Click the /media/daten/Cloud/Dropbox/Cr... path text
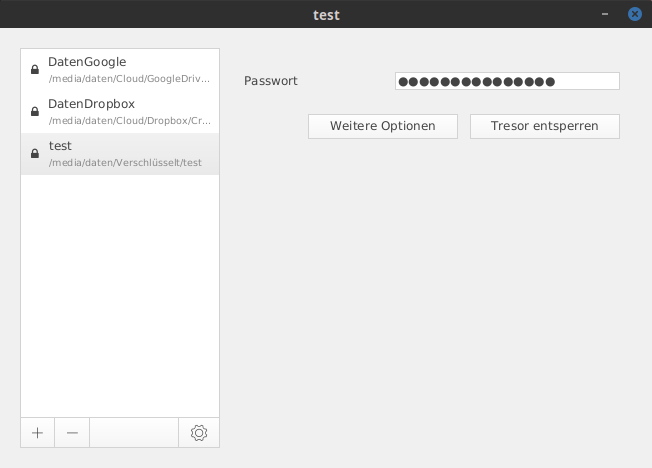This screenshot has height=468, width=652. click(130, 121)
